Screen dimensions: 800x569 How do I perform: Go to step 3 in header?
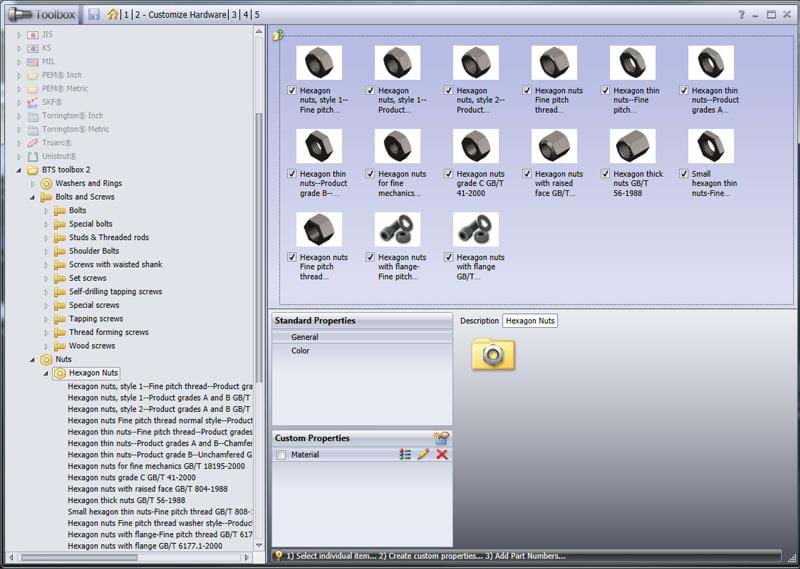234,15
